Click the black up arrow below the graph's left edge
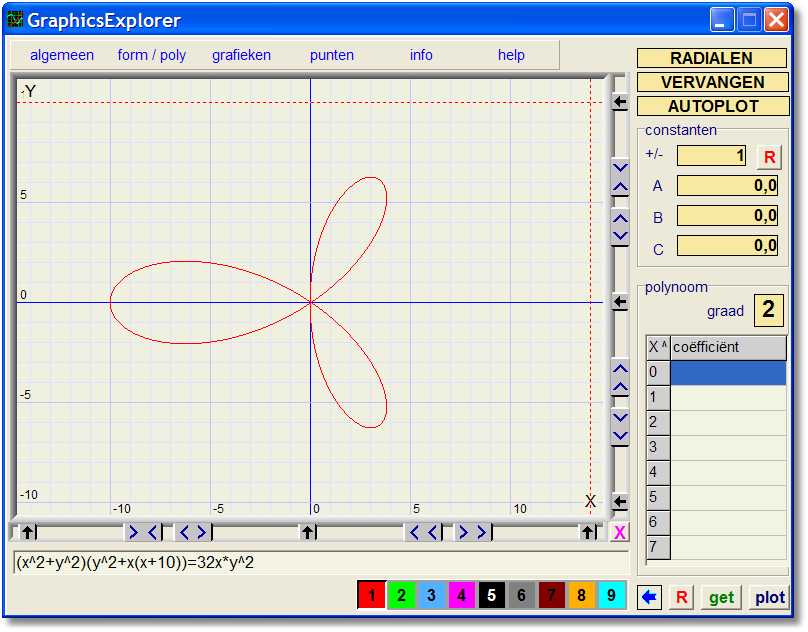Viewport: 808px width, 632px height. (x=28, y=532)
